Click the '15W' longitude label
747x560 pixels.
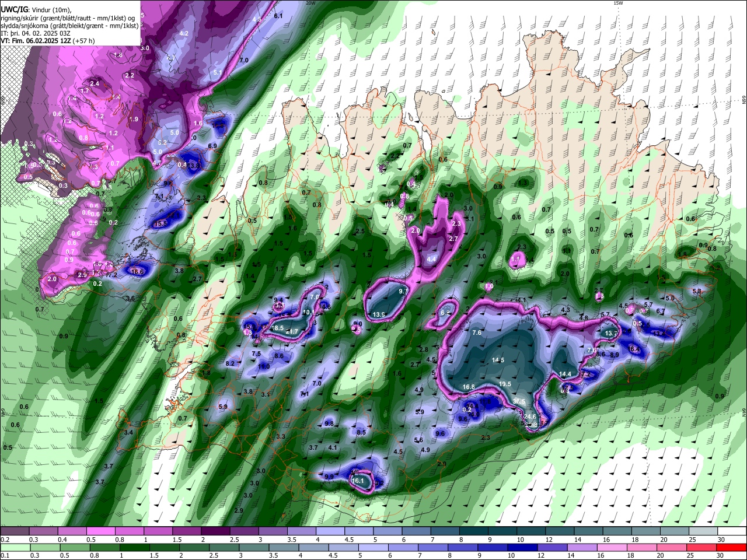point(618,3)
